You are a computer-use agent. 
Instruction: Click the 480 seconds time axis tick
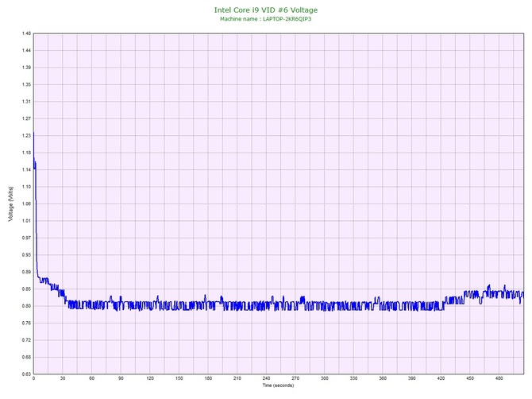click(x=499, y=378)
